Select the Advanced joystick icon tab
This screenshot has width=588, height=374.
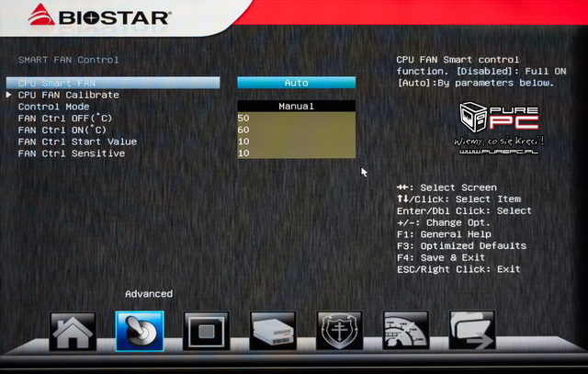click(140, 331)
